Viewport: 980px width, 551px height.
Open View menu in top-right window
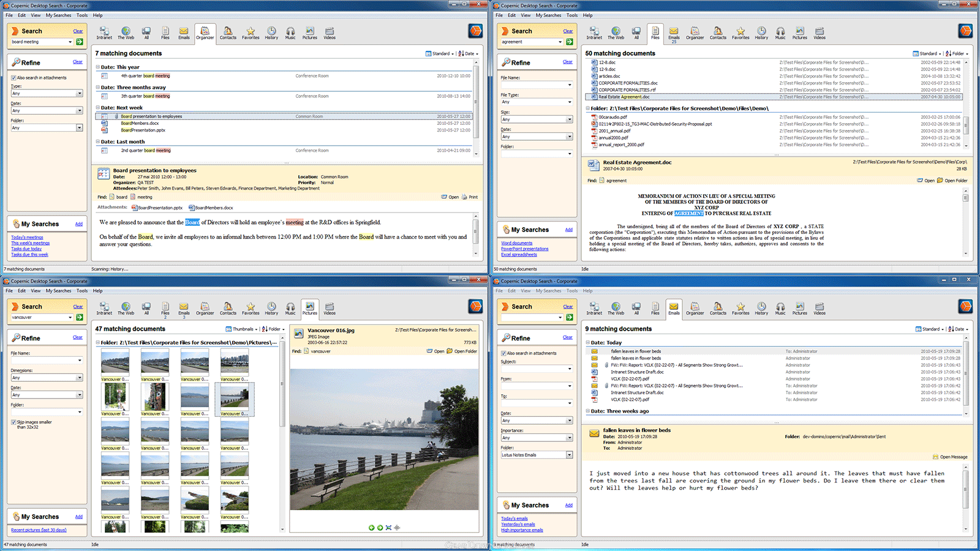pos(526,15)
